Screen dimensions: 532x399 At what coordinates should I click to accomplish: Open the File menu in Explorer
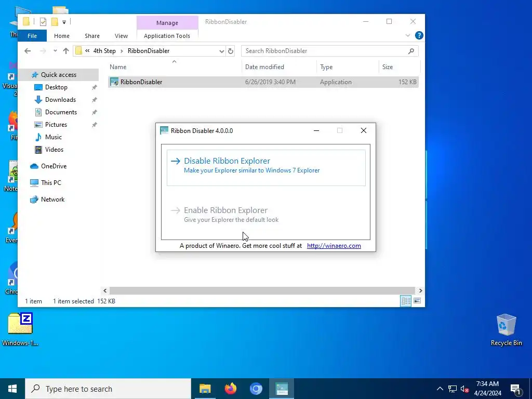click(x=32, y=36)
